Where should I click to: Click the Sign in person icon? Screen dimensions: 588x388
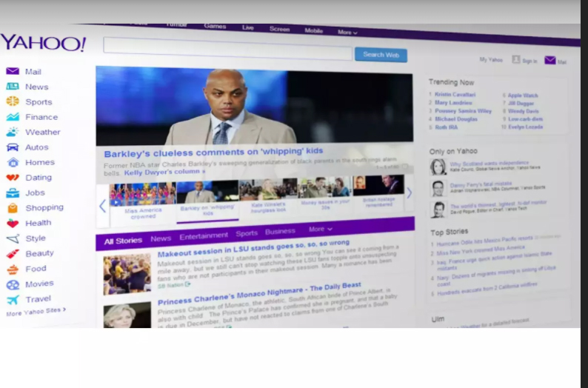516,59
